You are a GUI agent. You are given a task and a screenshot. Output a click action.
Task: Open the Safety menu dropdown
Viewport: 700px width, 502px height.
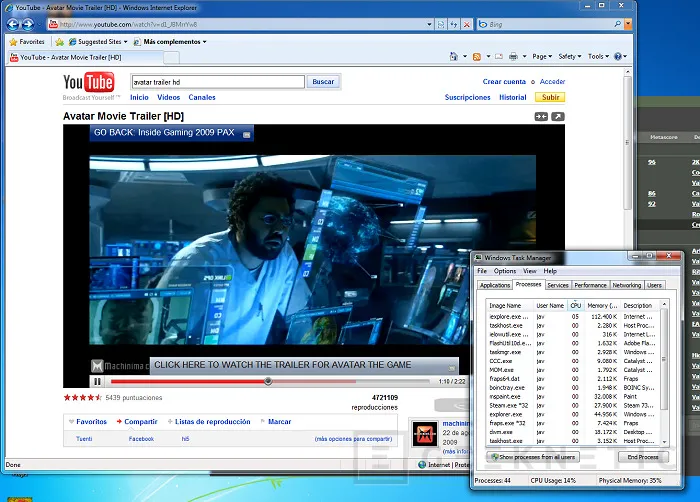tap(570, 56)
